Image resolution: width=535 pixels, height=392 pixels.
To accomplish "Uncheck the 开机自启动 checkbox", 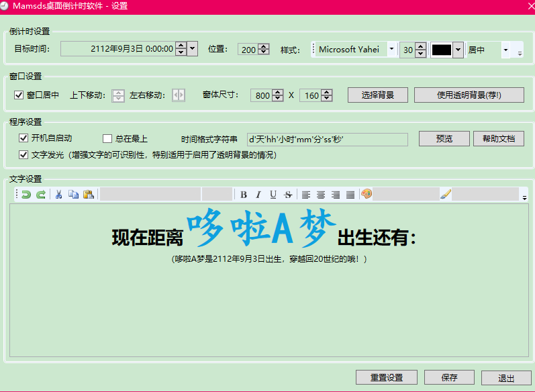I will point(23,138).
